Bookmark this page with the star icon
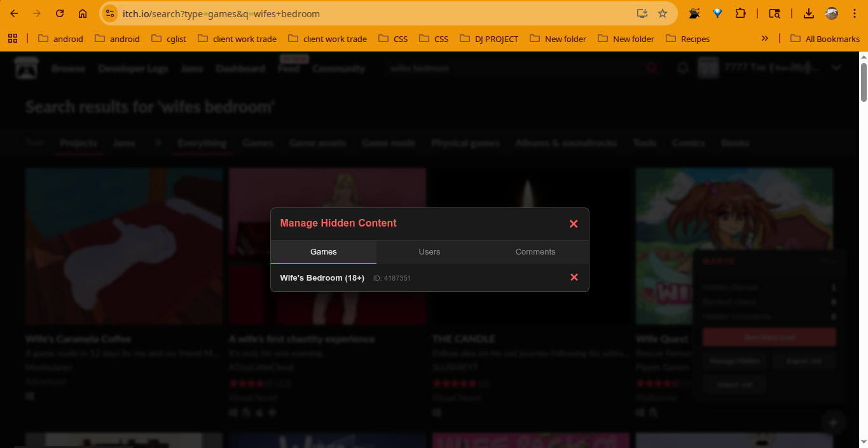Viewport: 868px width, 448px height. [x=663, y=13]
